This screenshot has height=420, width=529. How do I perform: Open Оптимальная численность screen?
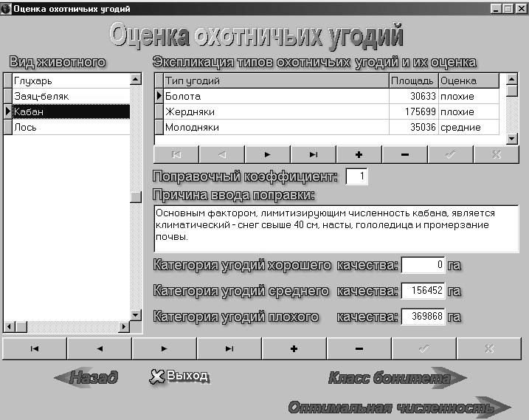[400, 407]
